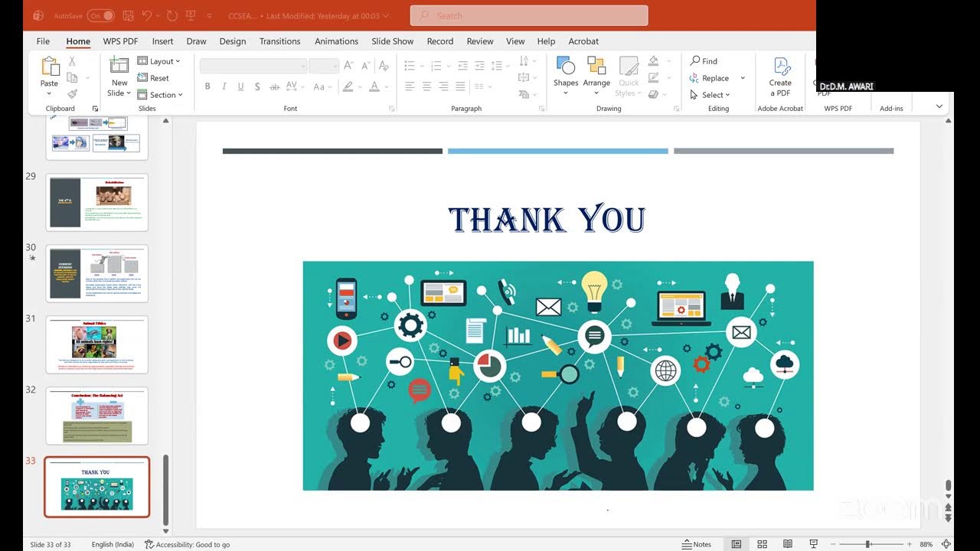The width and height of the screenshot is (980, 551).
Task: Click the zoom slider handle
Action: pos(868,544)
